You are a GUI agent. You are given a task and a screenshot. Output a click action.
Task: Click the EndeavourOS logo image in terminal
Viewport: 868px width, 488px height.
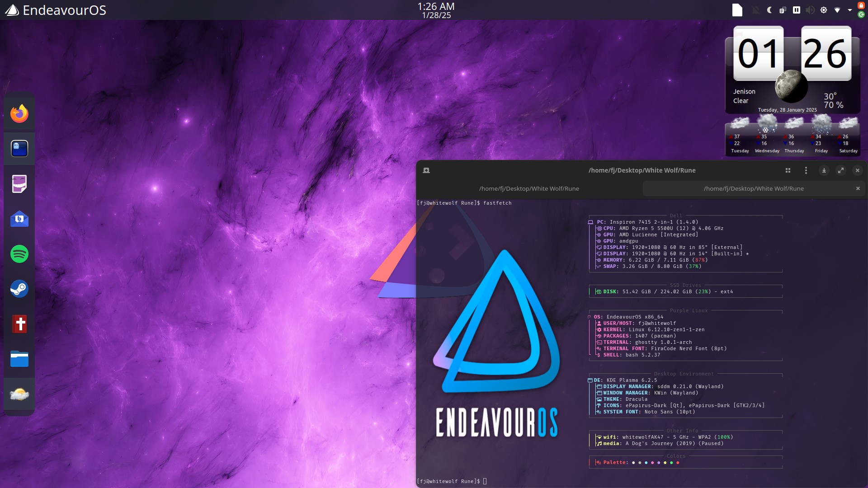[497, 343]
